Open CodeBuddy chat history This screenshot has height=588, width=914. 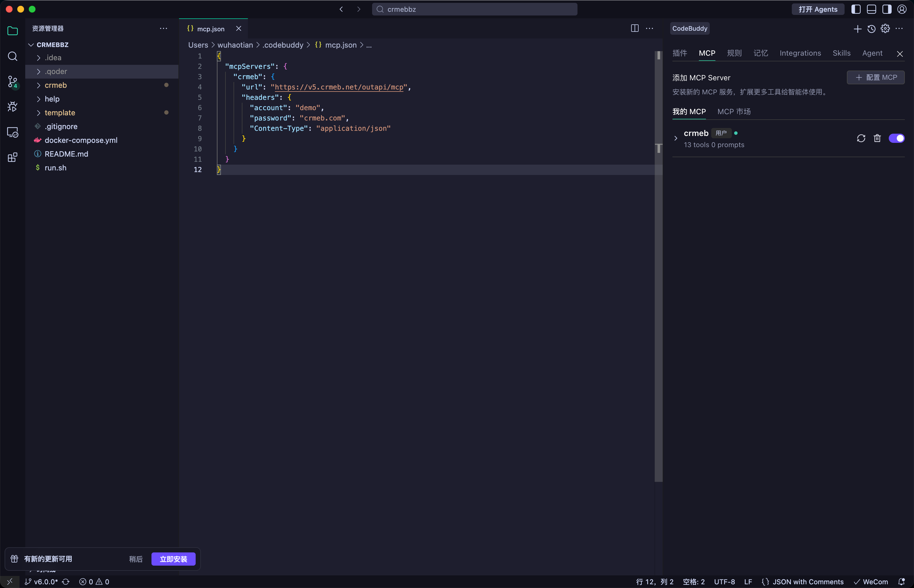(x=871, y=29)
